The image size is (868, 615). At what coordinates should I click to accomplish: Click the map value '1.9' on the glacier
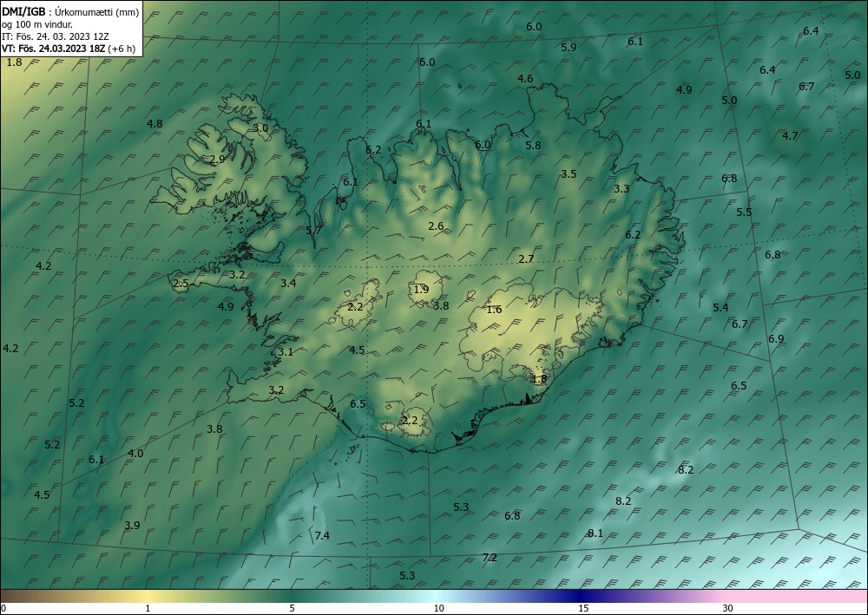[x=421, y=289]
